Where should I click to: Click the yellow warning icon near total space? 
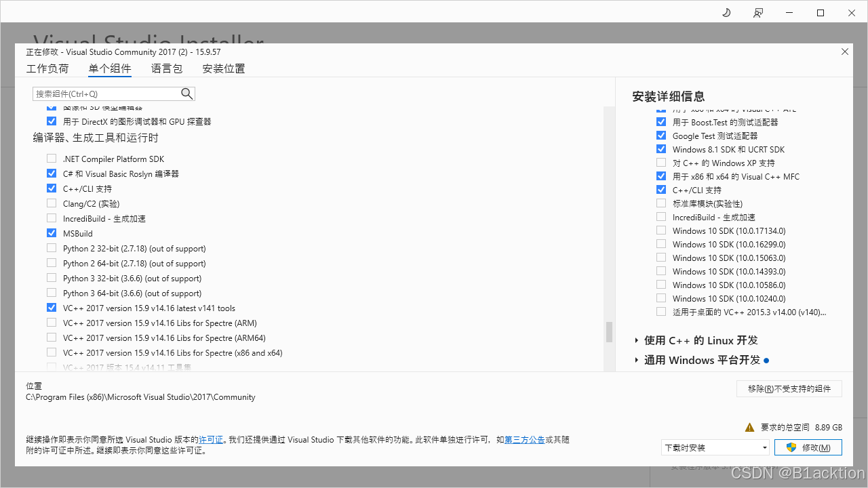click(749, 428)
